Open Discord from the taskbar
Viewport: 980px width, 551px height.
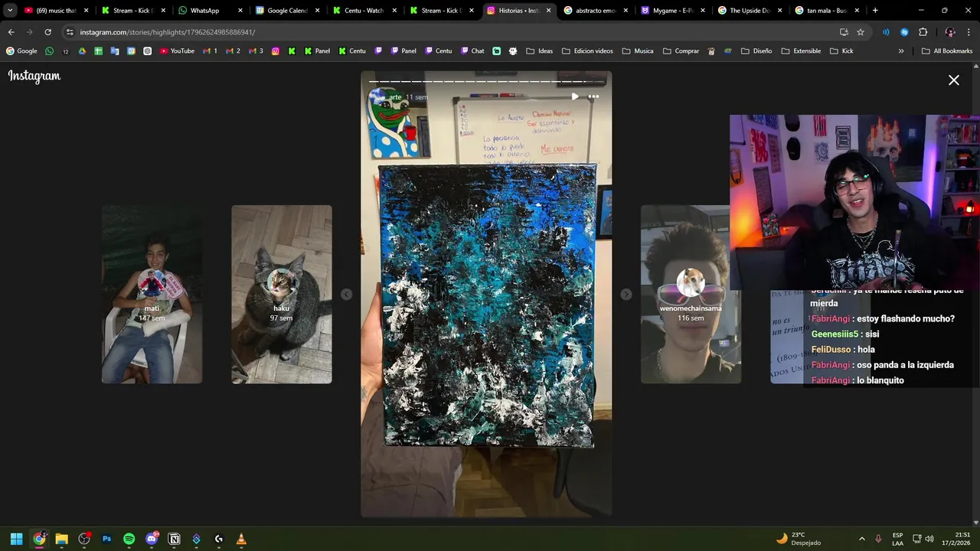click(152, 539)
